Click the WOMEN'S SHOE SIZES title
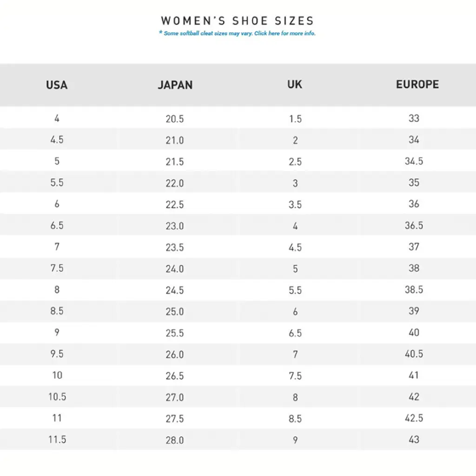Screen dimensions: 476x476 (x=237, y=20)
